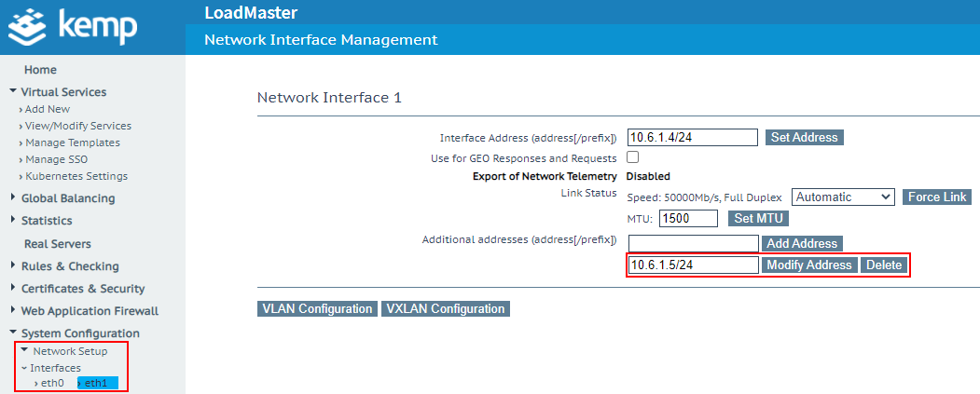Click the Speed: 50000Mb/s, Full Duplex text
Image resolution: width=980 pixels, height=394 pixels.
point(704,198)
